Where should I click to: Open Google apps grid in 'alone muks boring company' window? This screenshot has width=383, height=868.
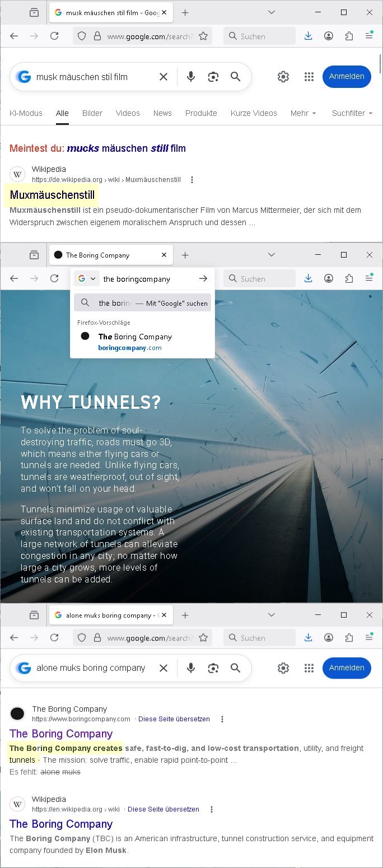point(309,668)
